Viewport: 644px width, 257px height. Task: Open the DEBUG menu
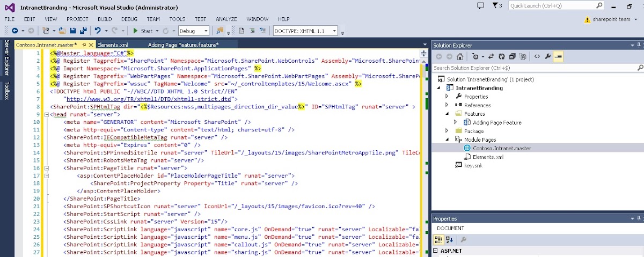coord(129,19)
